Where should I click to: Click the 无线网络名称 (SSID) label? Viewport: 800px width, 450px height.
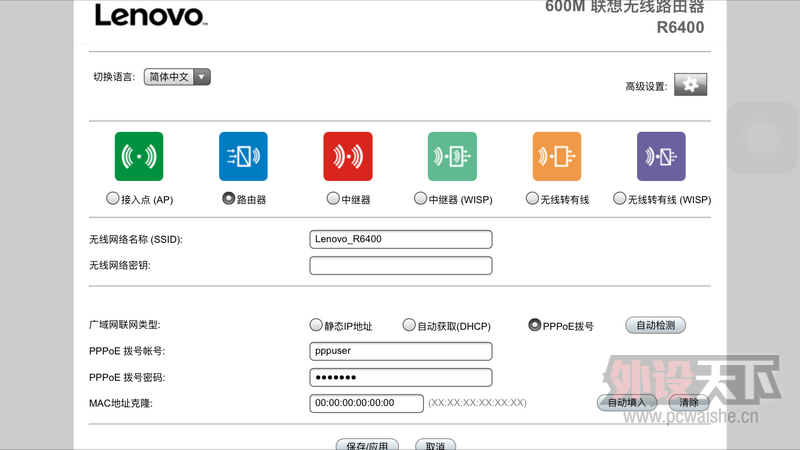click(x=136, y=239)
